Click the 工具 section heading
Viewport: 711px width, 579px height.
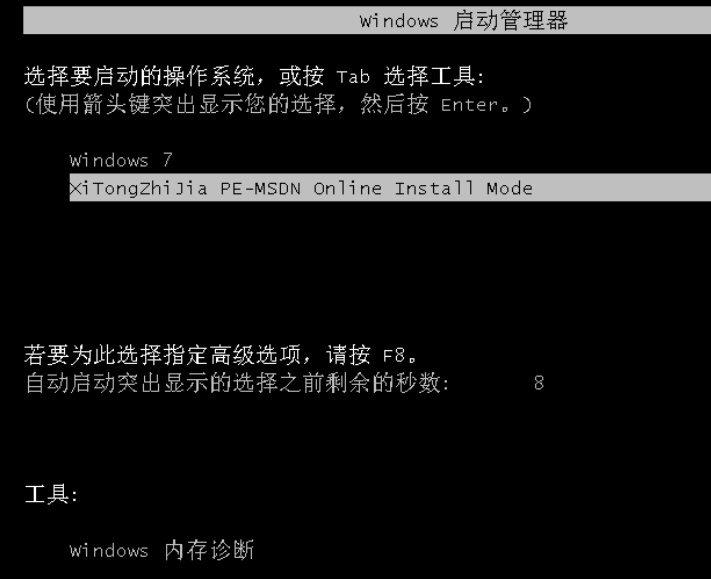pos(51,494)
